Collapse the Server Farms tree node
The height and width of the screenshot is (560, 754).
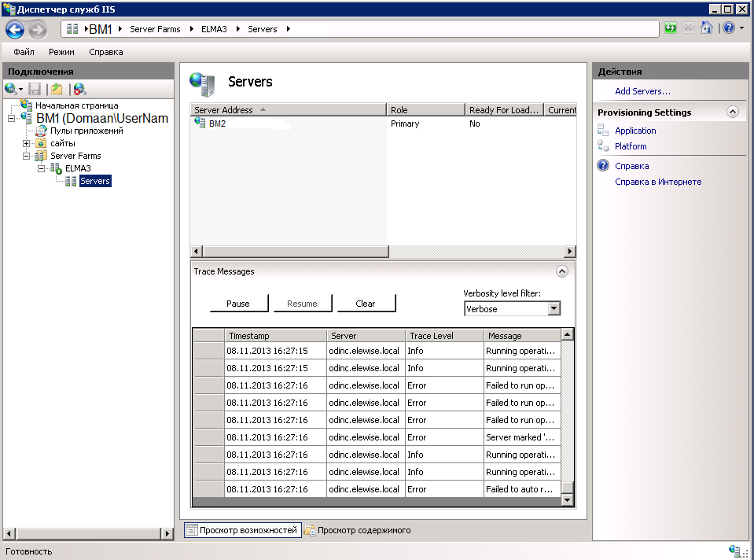pyautogui.click(x=27, y=156)
